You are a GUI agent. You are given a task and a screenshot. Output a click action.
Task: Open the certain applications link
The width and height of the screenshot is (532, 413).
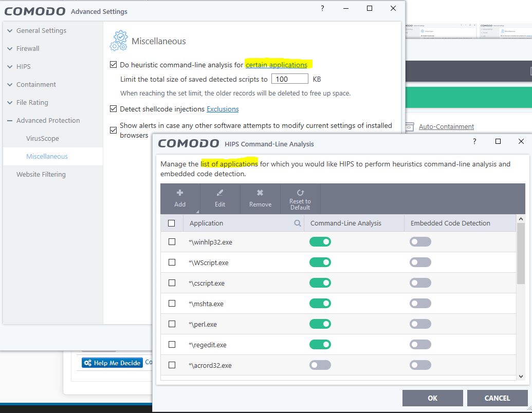coord(276,65)
